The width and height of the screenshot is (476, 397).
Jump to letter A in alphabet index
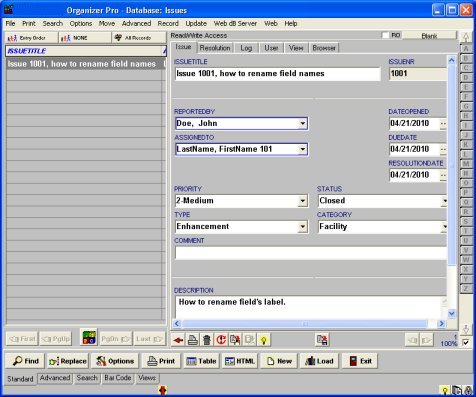coord(466,49)
